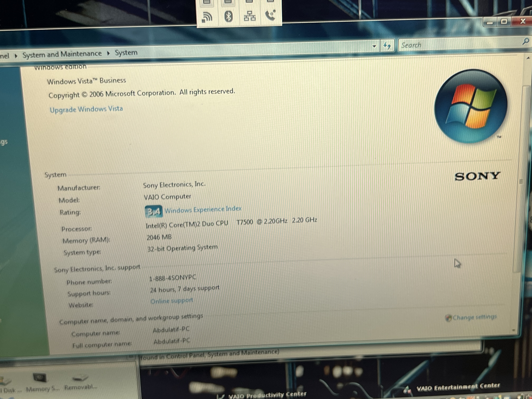The width and height of the screenshot is (532, 399).
Task: Expand arrow before System and Maintenance
Action: [16, 56]
